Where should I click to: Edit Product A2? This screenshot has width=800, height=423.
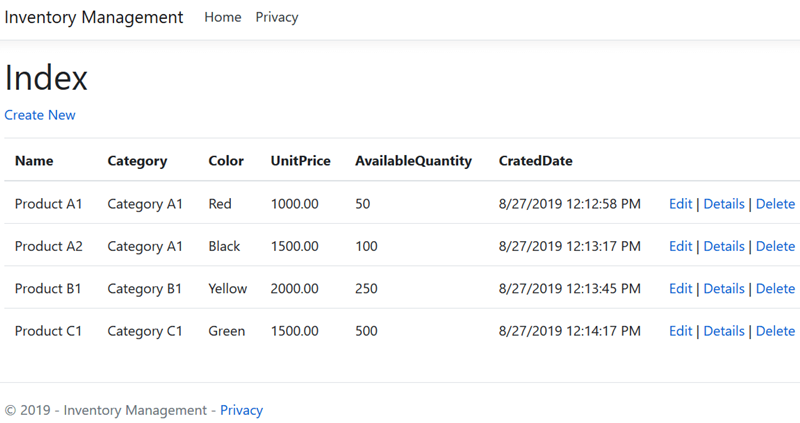click(x=680, y=246)
